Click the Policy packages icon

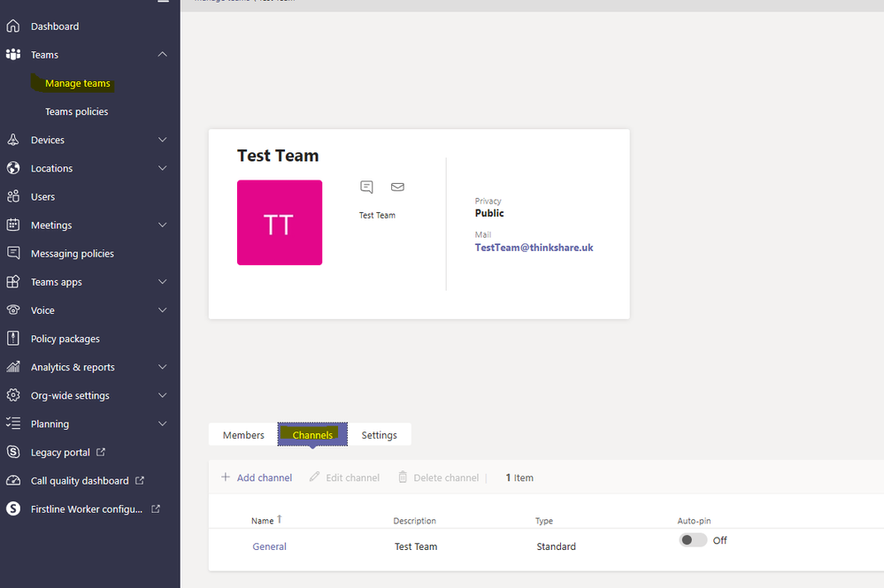(13, 338)
